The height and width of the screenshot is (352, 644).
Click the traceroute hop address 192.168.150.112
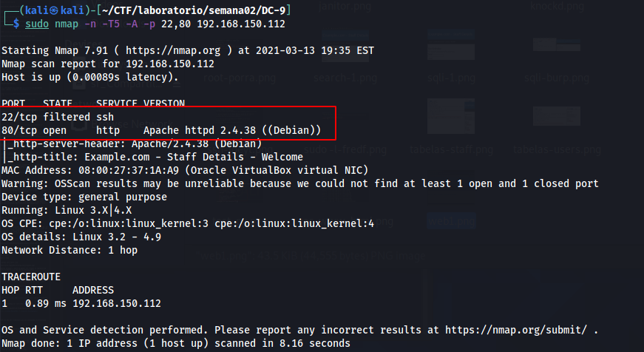coord(115,303)
